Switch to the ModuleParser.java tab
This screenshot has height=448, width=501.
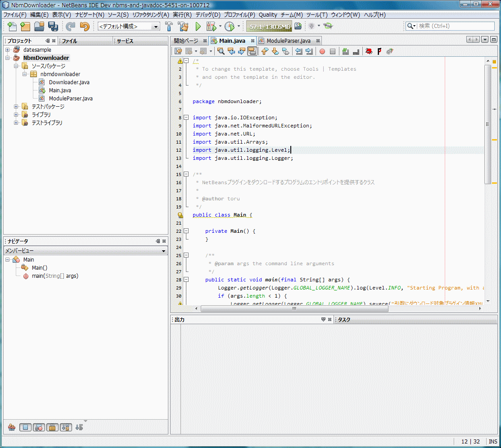(x=288, y=41)
